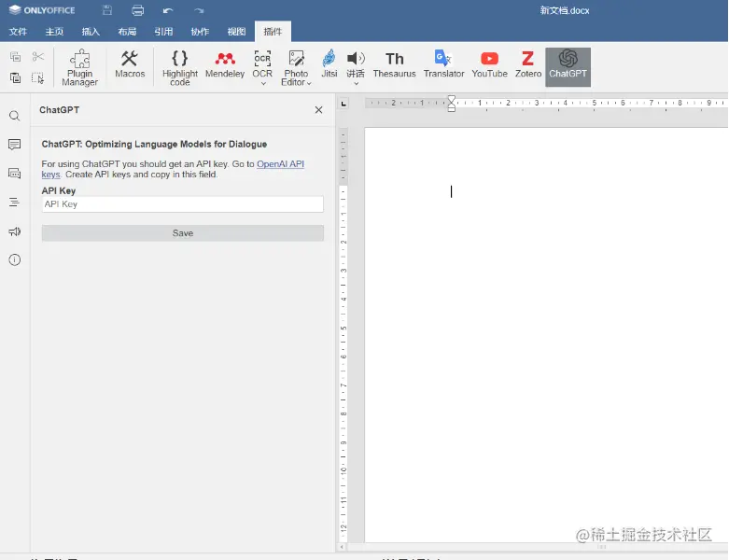The height and width of the screenshot is (560, 729).
Task: Switch to the 布局 (Layout) tab
Action: click(127, 32)
